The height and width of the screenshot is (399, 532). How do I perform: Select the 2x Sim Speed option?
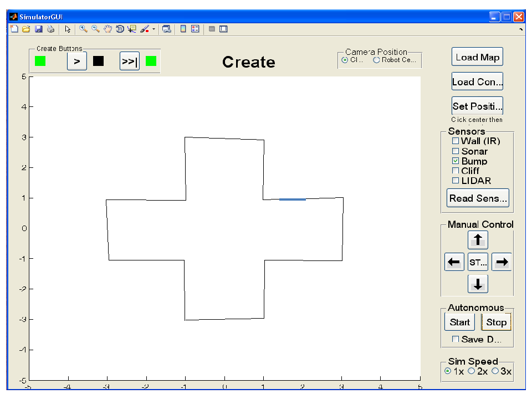point(471,371)
